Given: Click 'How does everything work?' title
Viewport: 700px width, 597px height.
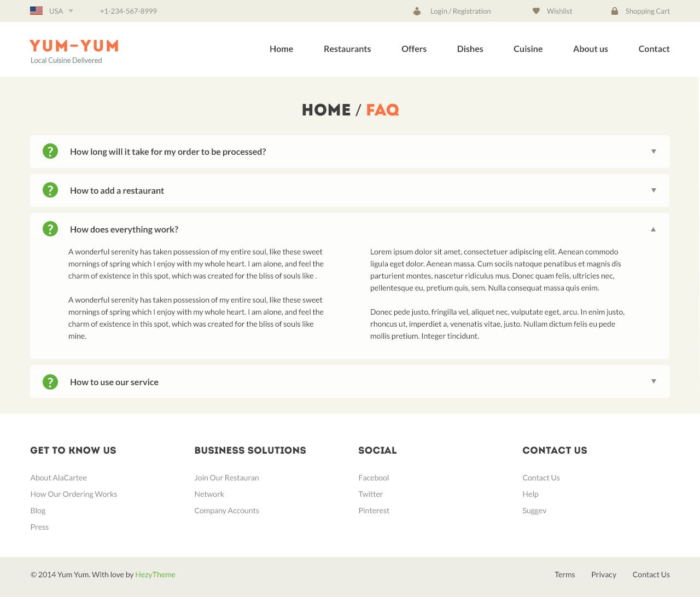Looking at the screenshot, I should coord(124,229).
